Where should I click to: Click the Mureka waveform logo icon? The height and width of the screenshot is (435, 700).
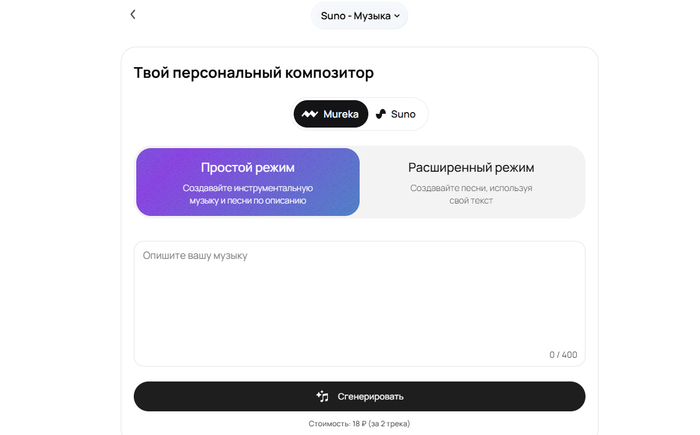[x=310, y=114]
